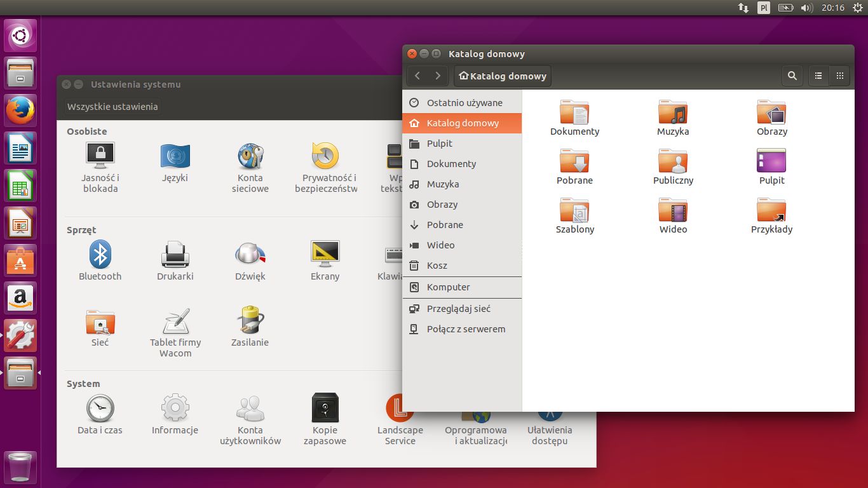Launch Firefox from the launcher

(x=20, y=111)
